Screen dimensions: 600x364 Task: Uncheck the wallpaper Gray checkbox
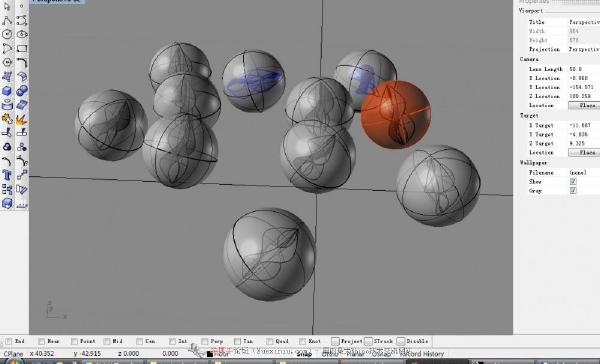[573, 191]
